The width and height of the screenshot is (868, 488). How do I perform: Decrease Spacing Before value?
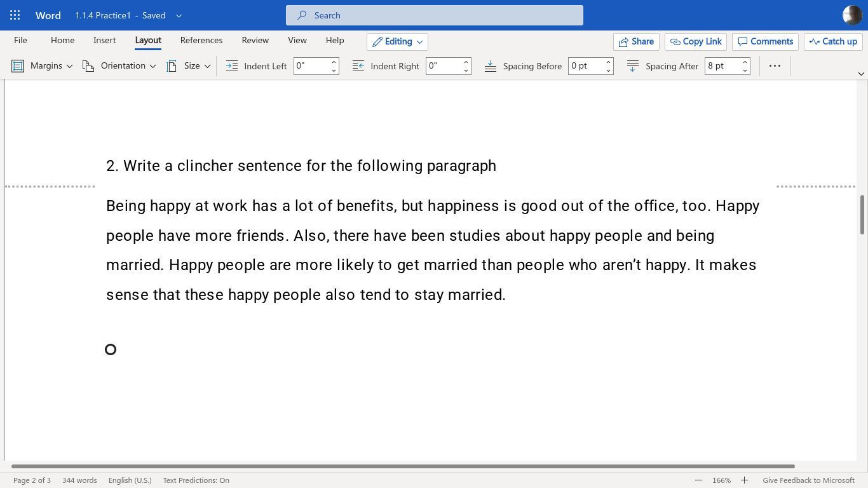608,71
